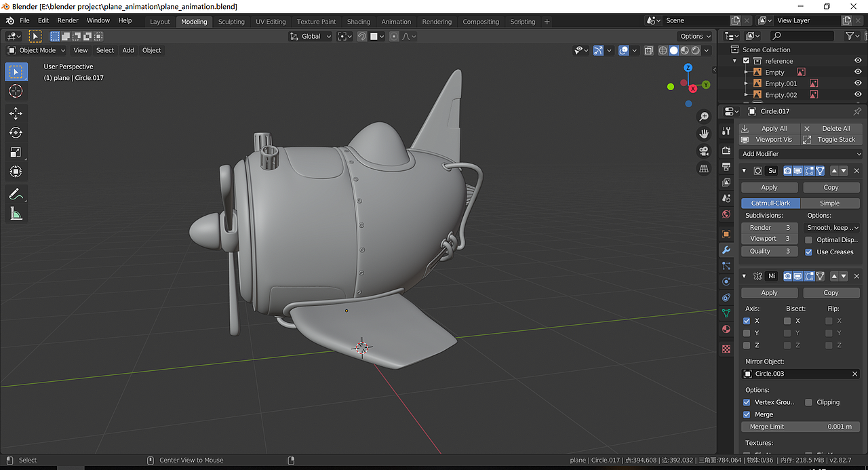Screen dimensions: 868x470
Task: Expand the Empty.001 outliner row
Action: (x=747, y=83)
